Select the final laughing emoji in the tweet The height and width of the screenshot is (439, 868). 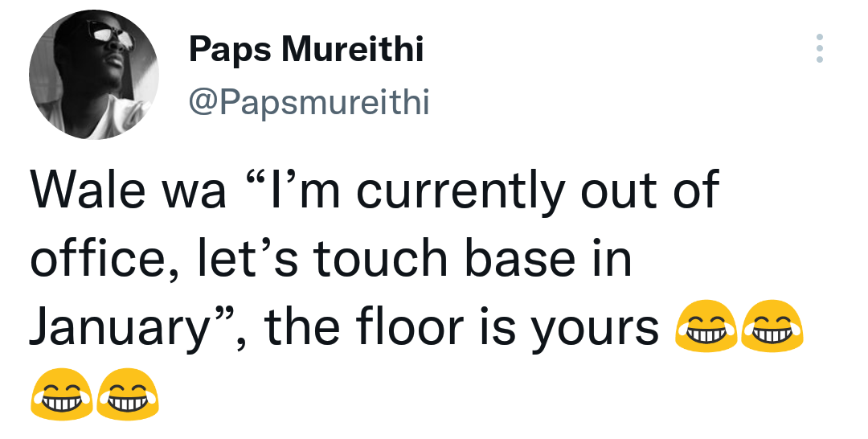click(x=127, y=394)
